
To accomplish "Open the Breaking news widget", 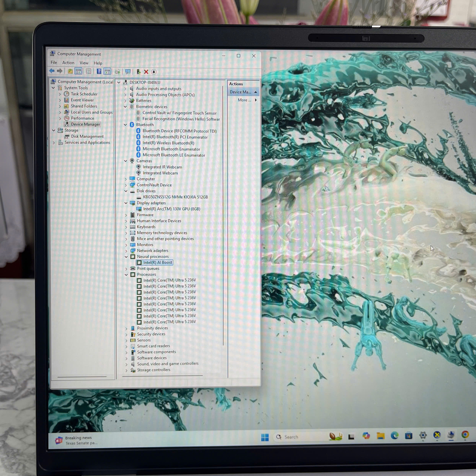I will [76, 440].
